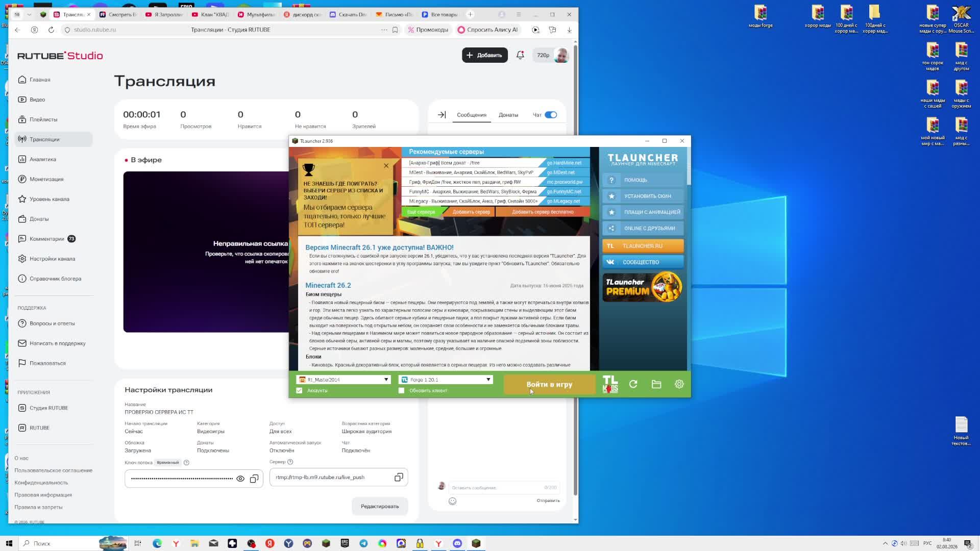Viewport: 980px width, 551px height.
Task: Open the browser downloads icon
Action: tap(569, 30)
